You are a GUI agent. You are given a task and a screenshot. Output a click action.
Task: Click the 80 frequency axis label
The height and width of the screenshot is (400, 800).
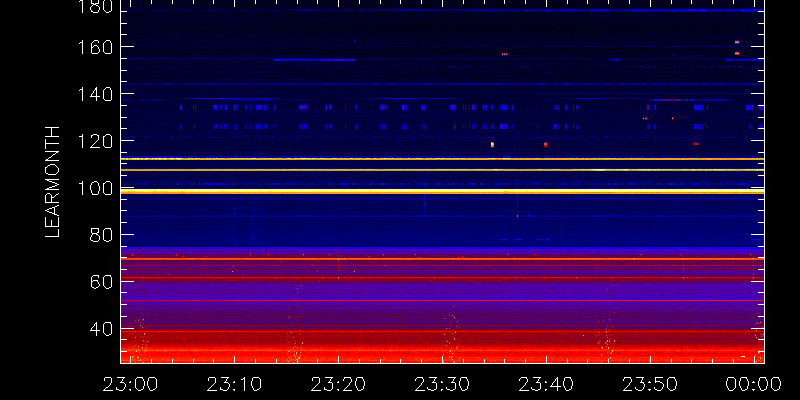101,235
